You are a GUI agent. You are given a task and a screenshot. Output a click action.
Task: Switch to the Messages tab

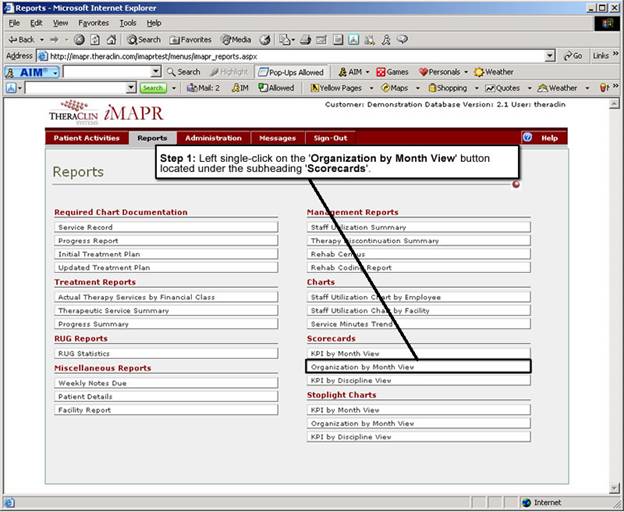[277, 138]
